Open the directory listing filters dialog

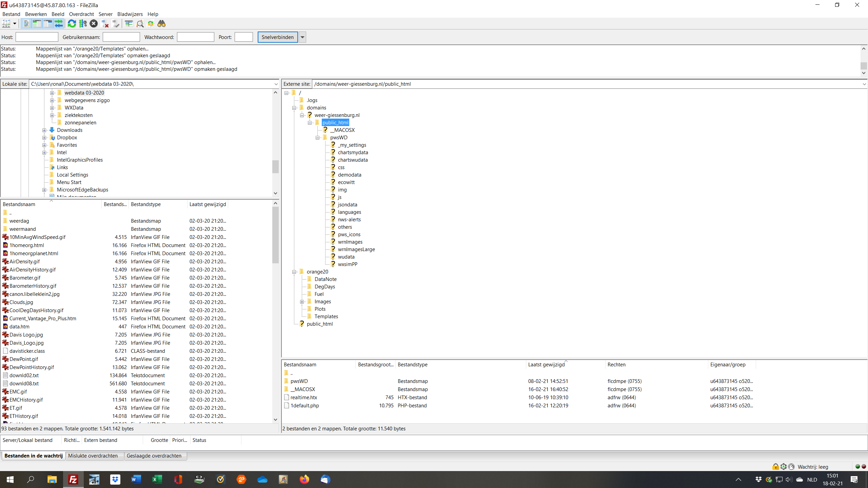(x=129, y=24)
